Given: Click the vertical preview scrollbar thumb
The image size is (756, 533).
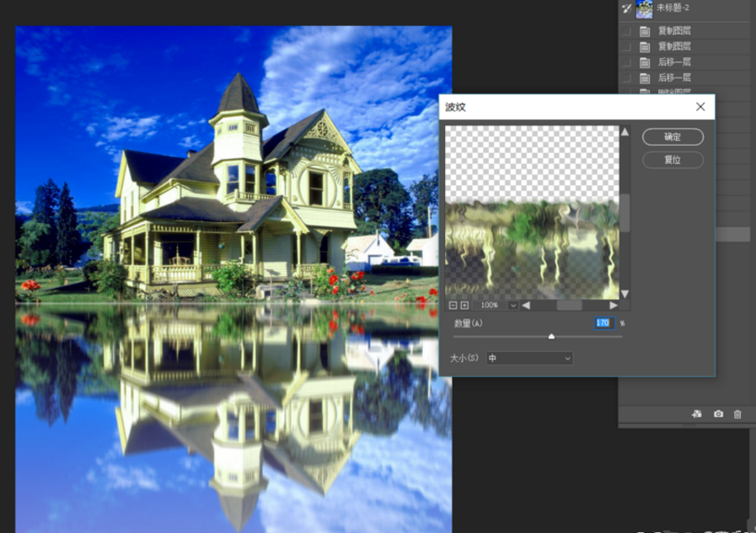Looking at the screenshot, I should (x=625, y=213).
